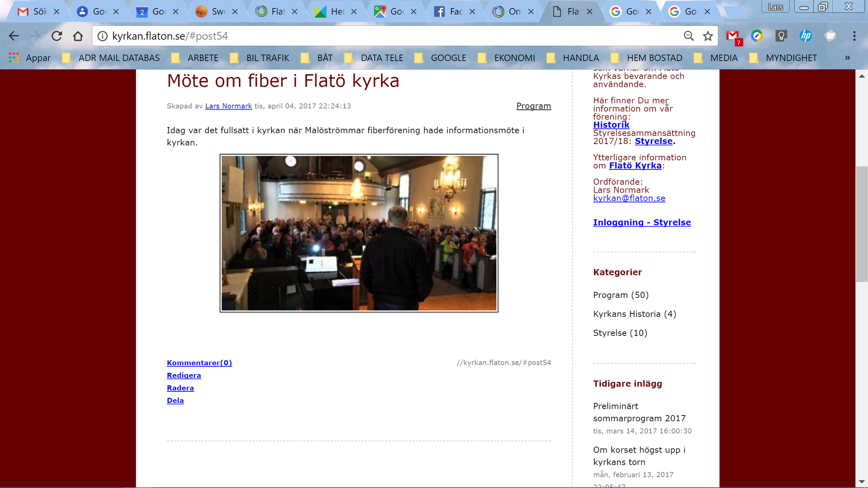Open the HP extension icon
This screenshot has height=488, width=868.
tap(805, 36)
